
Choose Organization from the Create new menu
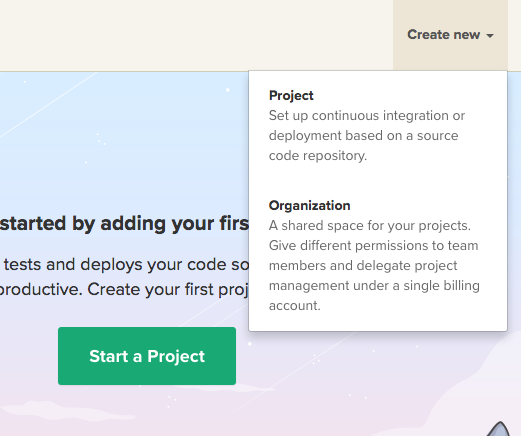click(x=378, y=255)
